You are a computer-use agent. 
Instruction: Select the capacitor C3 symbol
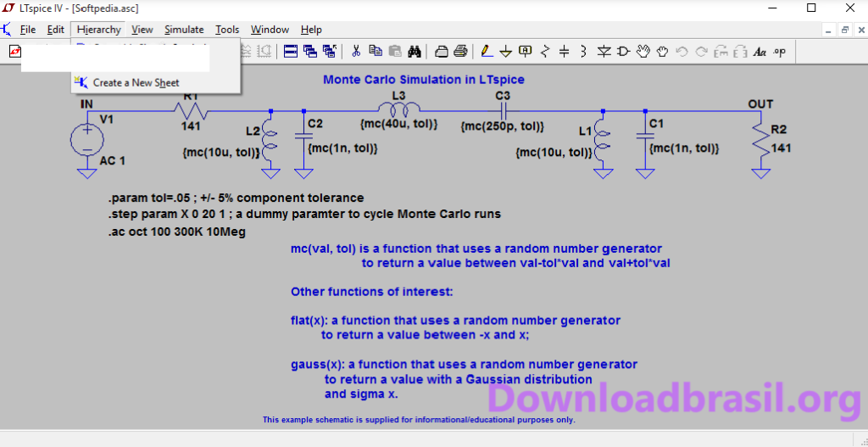coord(504,111)
